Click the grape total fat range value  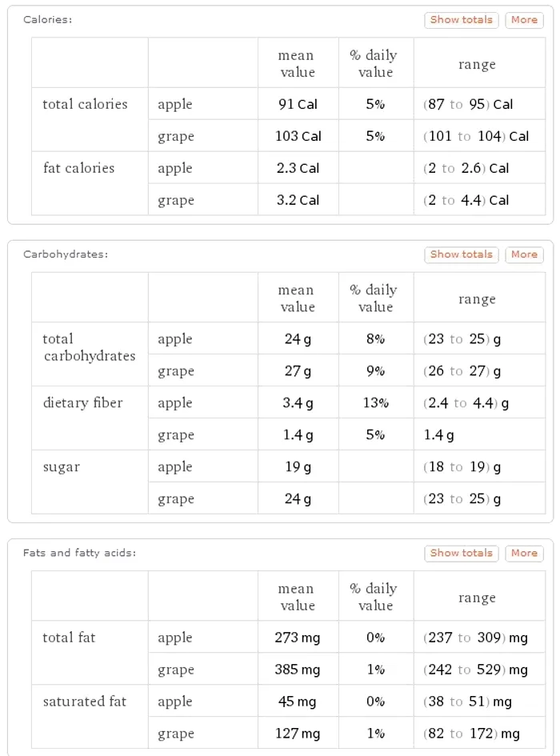478,669
